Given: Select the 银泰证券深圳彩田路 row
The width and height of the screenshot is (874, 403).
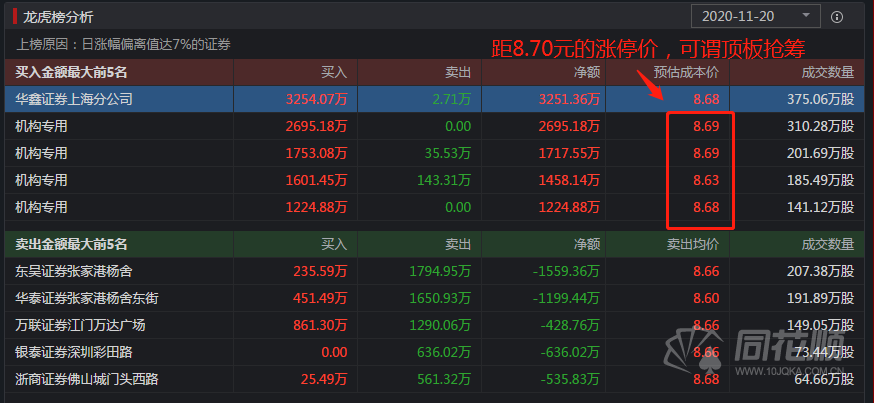Looking at the screenshot, I should click(436, 352).
